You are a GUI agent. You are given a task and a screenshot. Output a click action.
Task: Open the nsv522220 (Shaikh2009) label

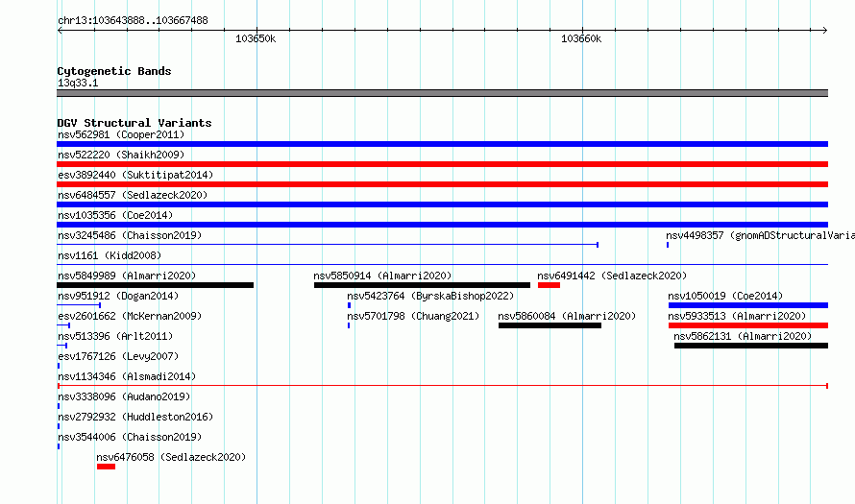pos(121,155)
